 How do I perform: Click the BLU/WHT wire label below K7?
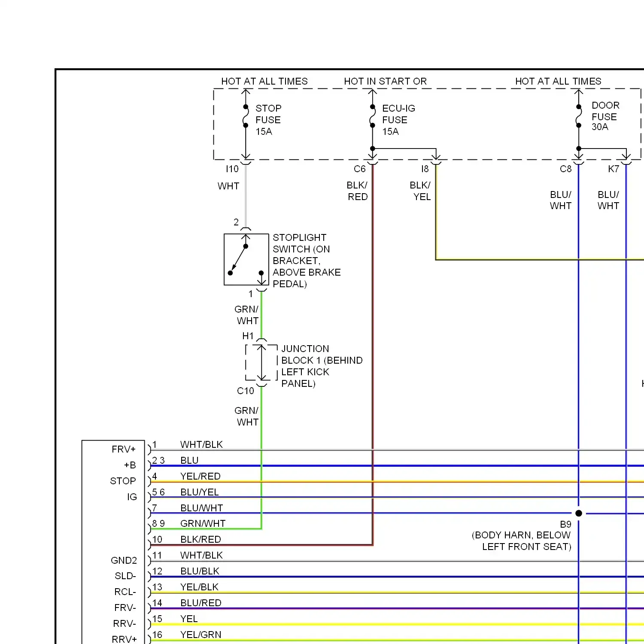608,200
